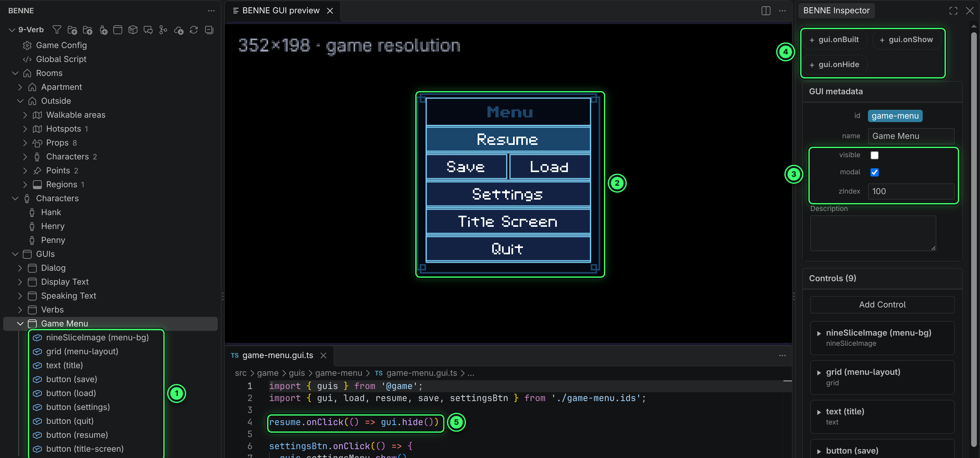The image size is (980, 458).
Task: Click inside the Description text area
Action: [873, 233]
